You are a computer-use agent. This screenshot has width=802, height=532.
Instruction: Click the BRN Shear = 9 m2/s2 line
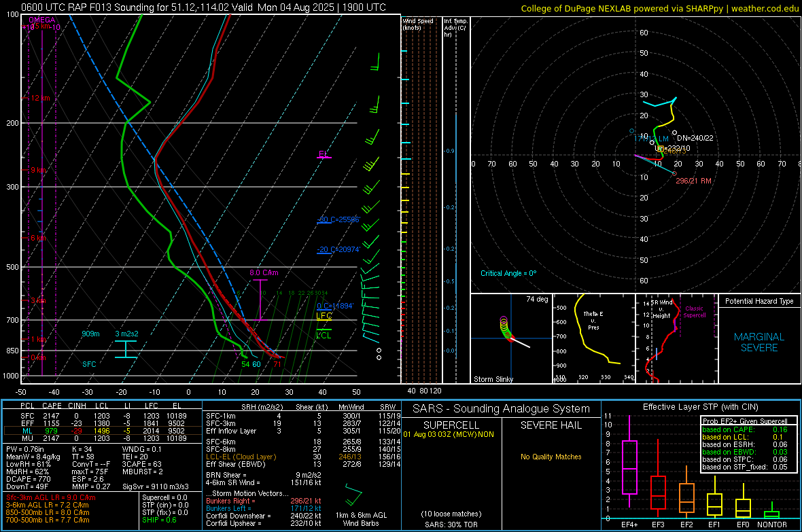pos(264,475)
